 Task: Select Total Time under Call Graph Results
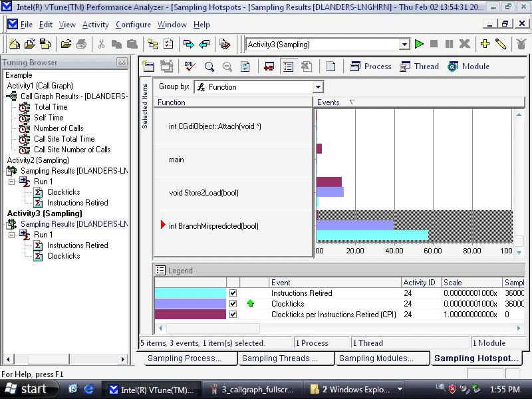(51, 107)
